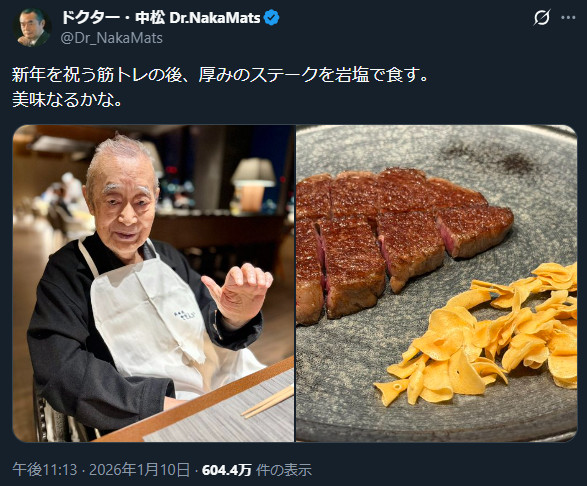Click the display name ドクター・中松 Dr.NakaMats
Image resolution: width=587 pixels, height=486 pixels.
160,18
